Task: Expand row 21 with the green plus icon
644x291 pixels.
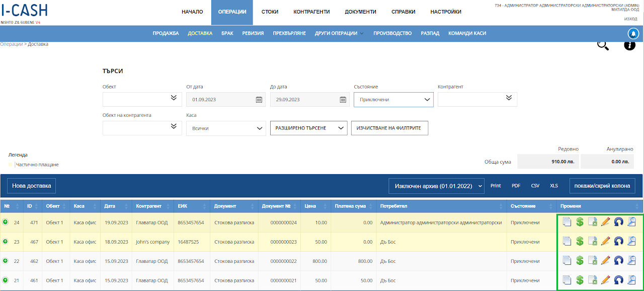Action: click(x=6, y=280)
